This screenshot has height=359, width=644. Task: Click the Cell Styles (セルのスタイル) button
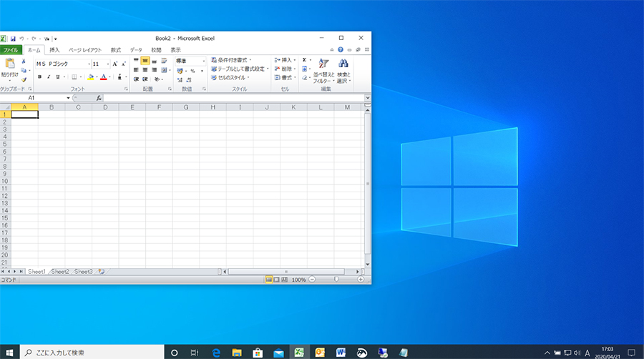pyautogui.click(x=231, y=77)
